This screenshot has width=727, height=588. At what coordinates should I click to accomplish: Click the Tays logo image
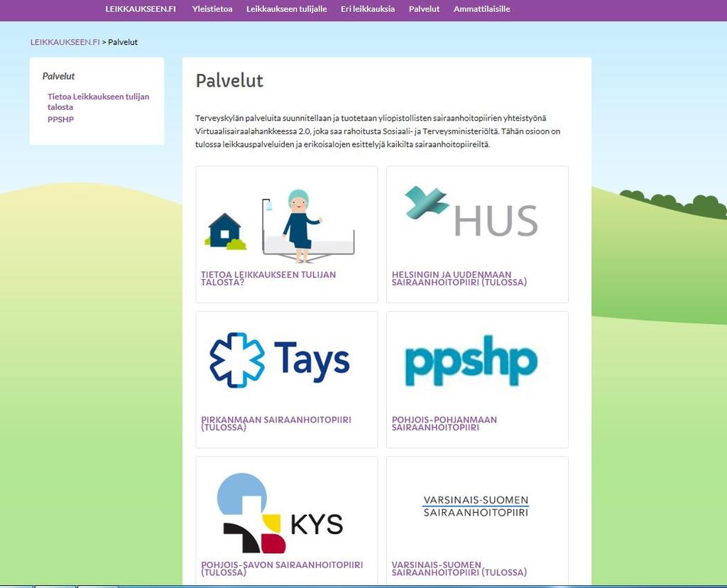click(x=280, y=360)
